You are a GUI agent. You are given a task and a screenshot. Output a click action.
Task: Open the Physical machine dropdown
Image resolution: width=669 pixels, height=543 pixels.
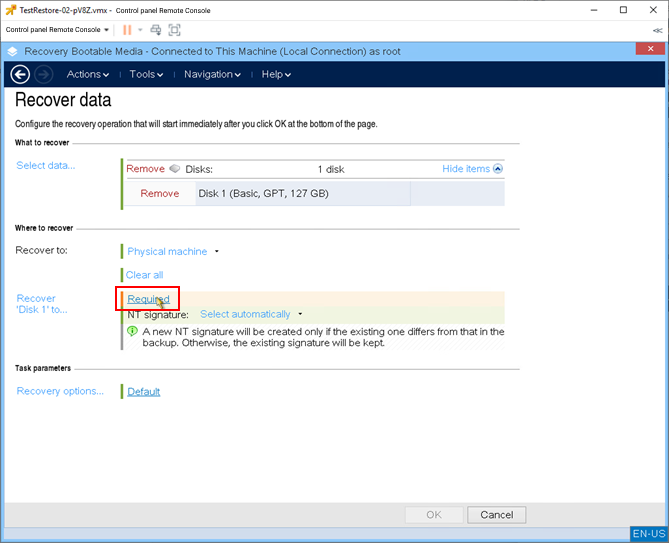tap(172, 252)
